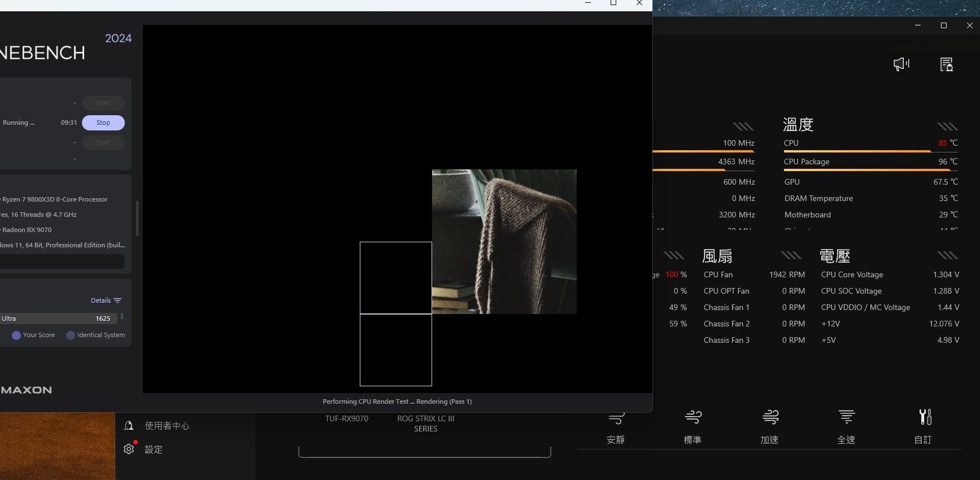This screenshot has height=480, width=980.
Task: Click the 09:31 timer in Cinebench
Action: click(x=69, y=123)
